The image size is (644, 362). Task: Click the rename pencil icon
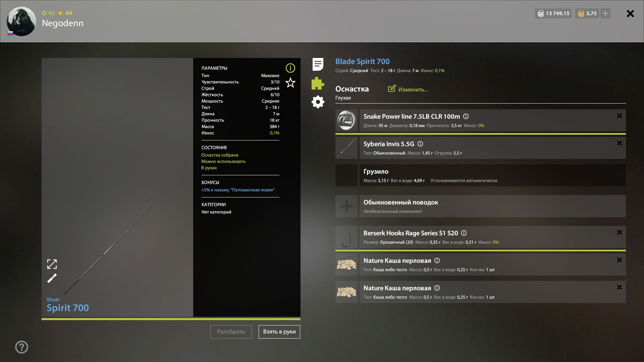52,278
